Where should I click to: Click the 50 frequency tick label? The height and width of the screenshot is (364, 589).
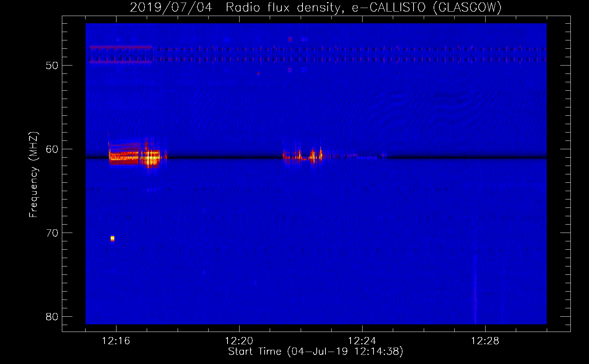click(x=52, y=66)
